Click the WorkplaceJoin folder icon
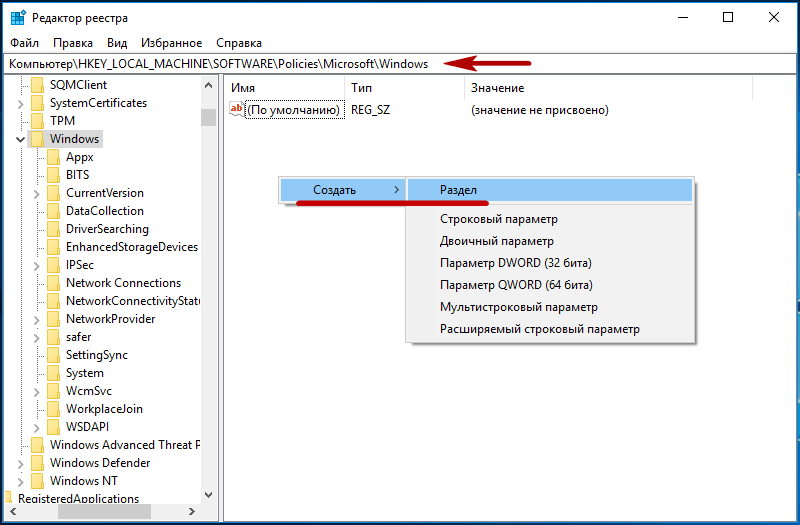 (x=54, y=409)
